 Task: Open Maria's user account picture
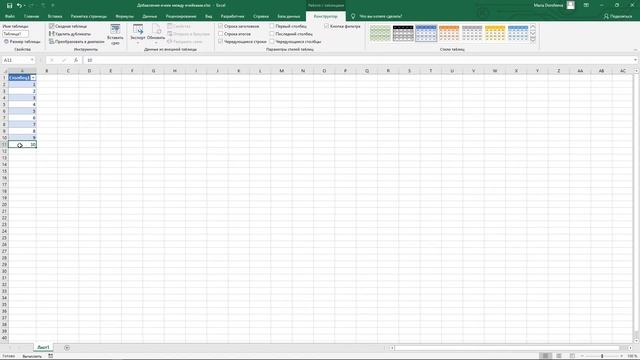click(x=571, y=5)
